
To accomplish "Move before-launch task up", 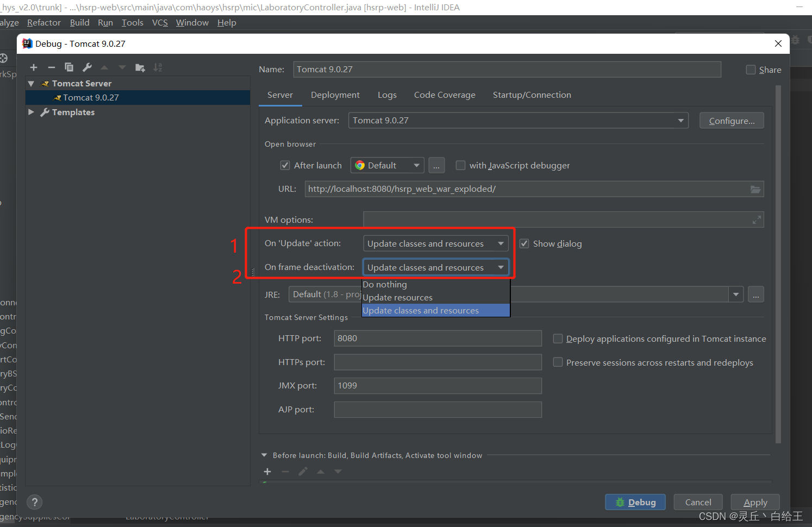I will [x=321, y=472].
